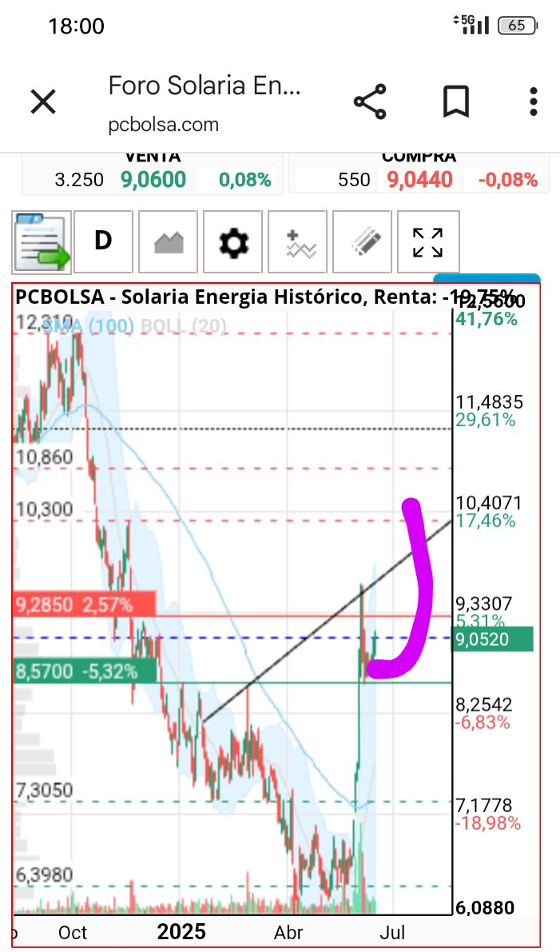The image size is (560, 952).
Task: Tap the pcbolsa.com URL text
Action: pos(163,125)
